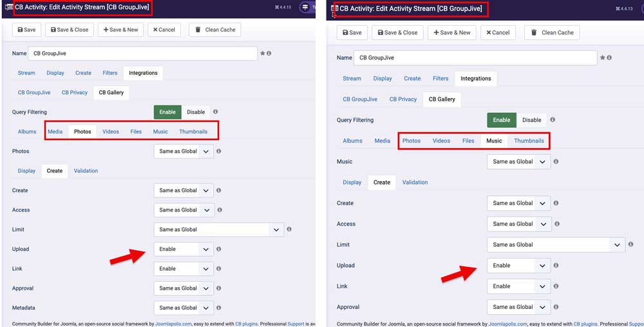Click Access row info icon in Photos screenshot
644x327 pixels.
tap(220, 210)
